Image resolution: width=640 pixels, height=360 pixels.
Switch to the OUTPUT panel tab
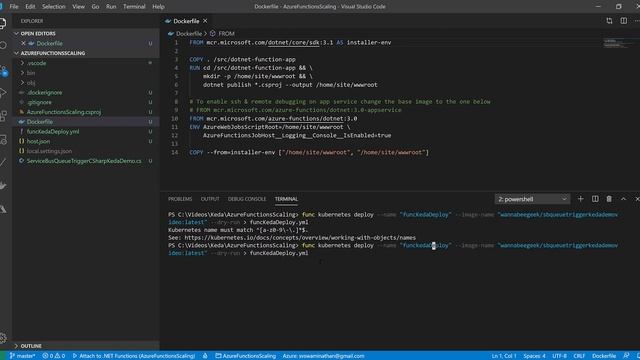click(210, 199)
